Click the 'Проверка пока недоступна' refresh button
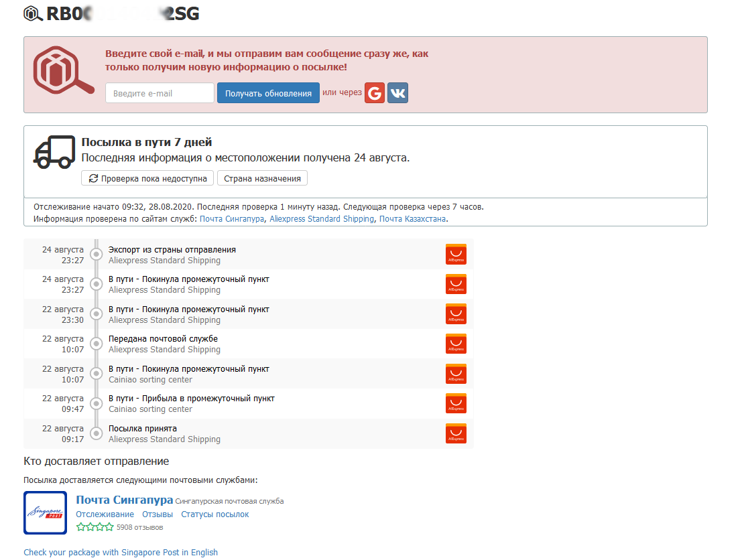Viewport: 744px width, 560px height. 147,178
